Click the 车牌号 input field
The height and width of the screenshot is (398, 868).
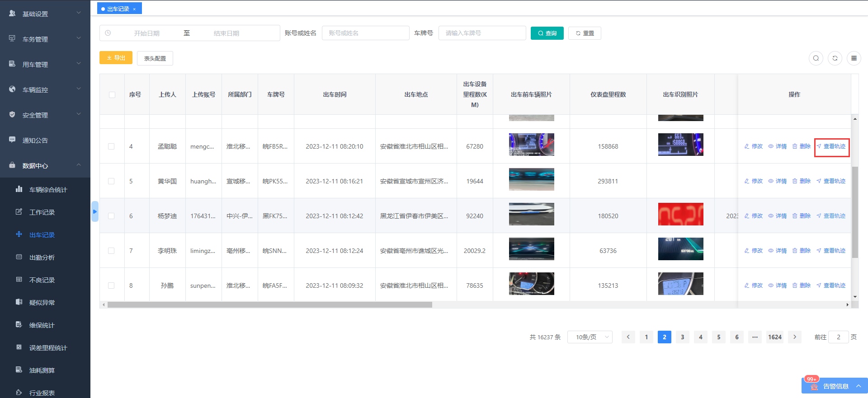[x=482, y=33]
